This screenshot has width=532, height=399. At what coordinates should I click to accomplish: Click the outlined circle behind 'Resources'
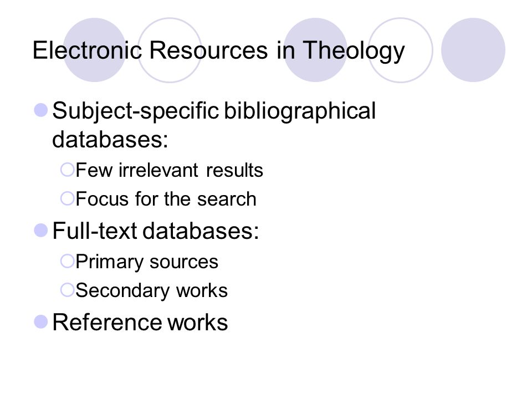pos(170,50)
